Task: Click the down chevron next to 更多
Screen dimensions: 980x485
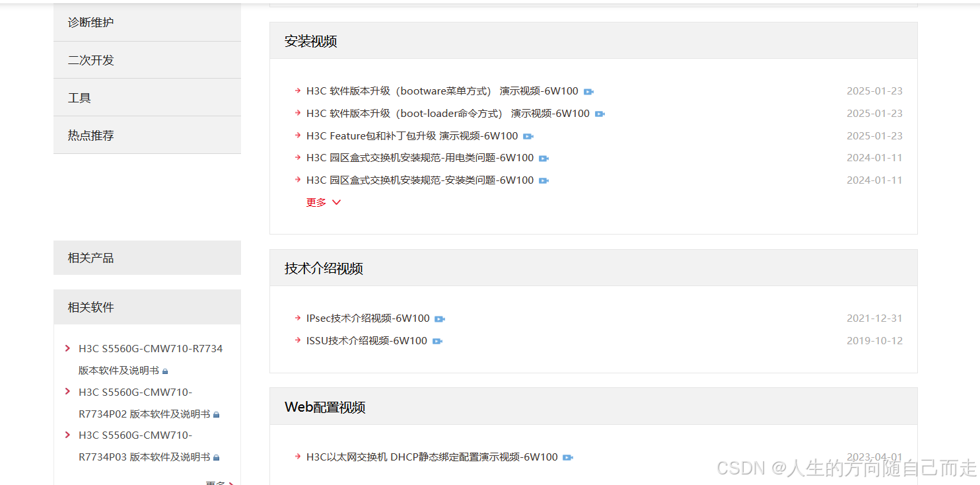Action: (336, 202)
